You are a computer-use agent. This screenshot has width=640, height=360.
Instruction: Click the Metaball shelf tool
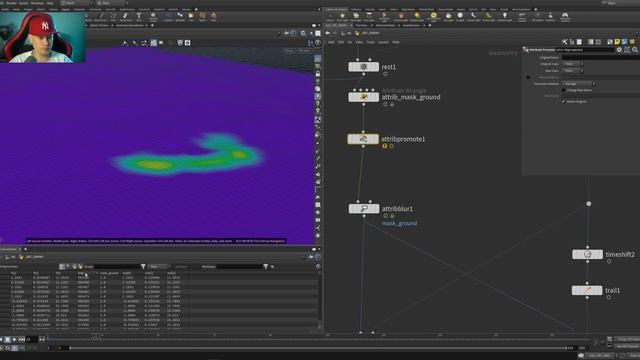click(180, 16)
